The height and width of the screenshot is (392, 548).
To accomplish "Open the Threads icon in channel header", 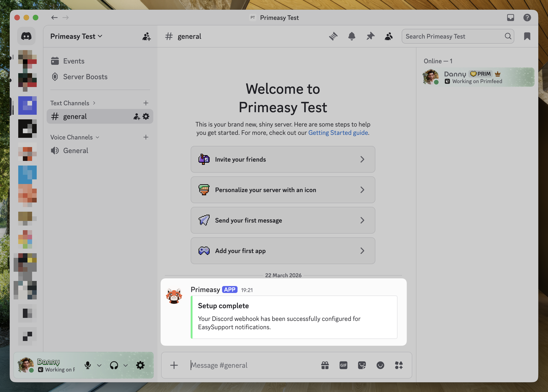I will (333, 36).
